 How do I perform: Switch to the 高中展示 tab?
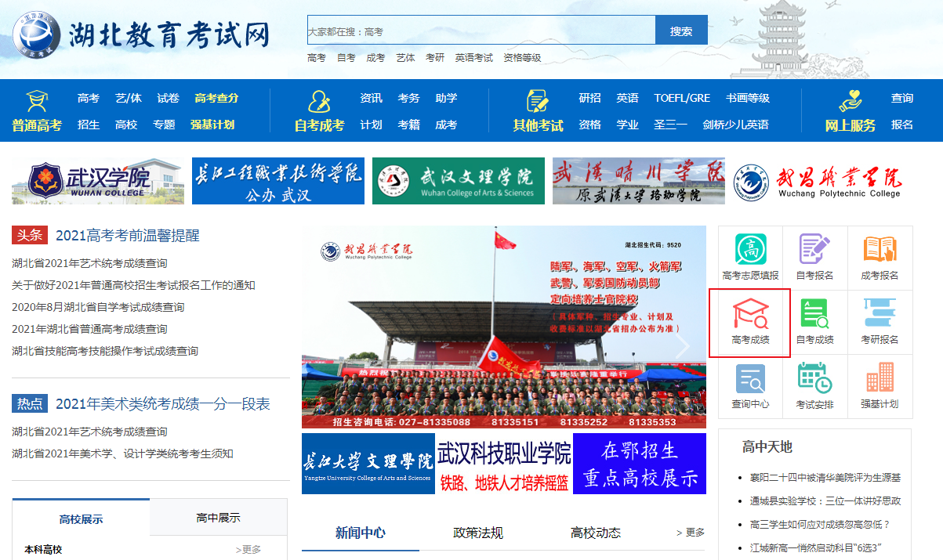pos(216,517)
